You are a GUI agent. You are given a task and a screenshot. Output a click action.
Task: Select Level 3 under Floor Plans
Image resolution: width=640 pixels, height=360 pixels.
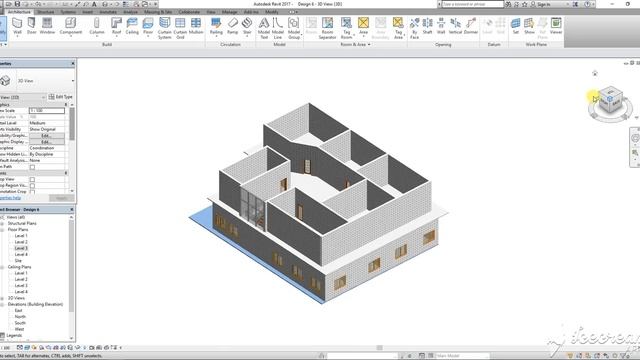click(21, 248)
